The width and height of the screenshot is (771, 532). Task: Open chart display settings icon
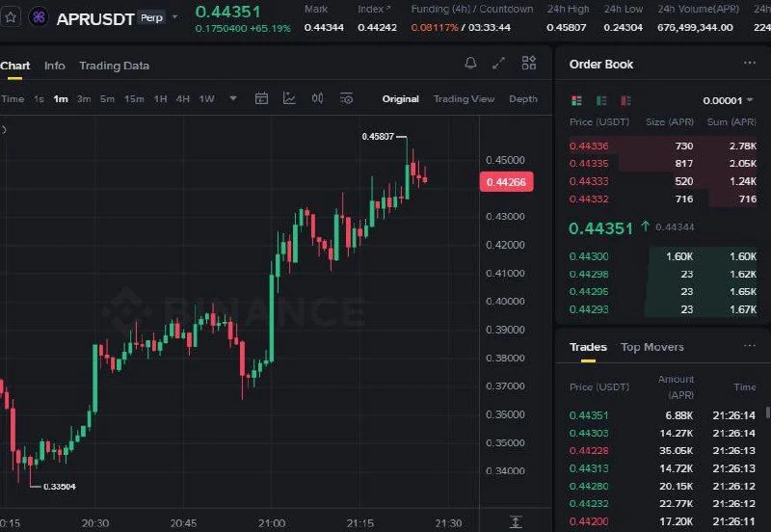[x=347, y=98]
